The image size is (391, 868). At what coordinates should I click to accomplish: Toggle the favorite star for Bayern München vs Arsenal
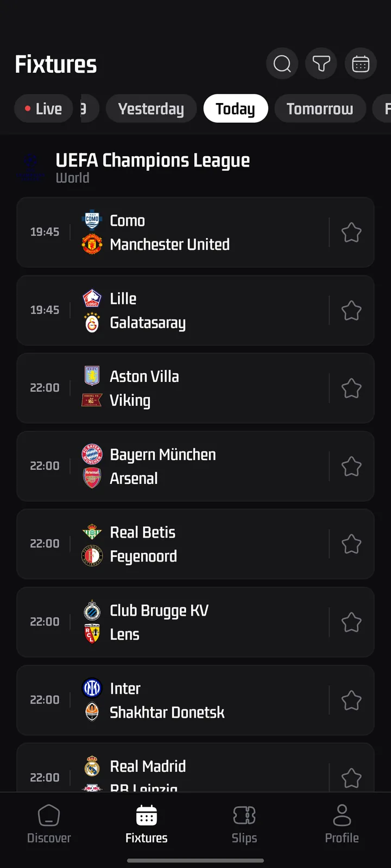point(351,466)
